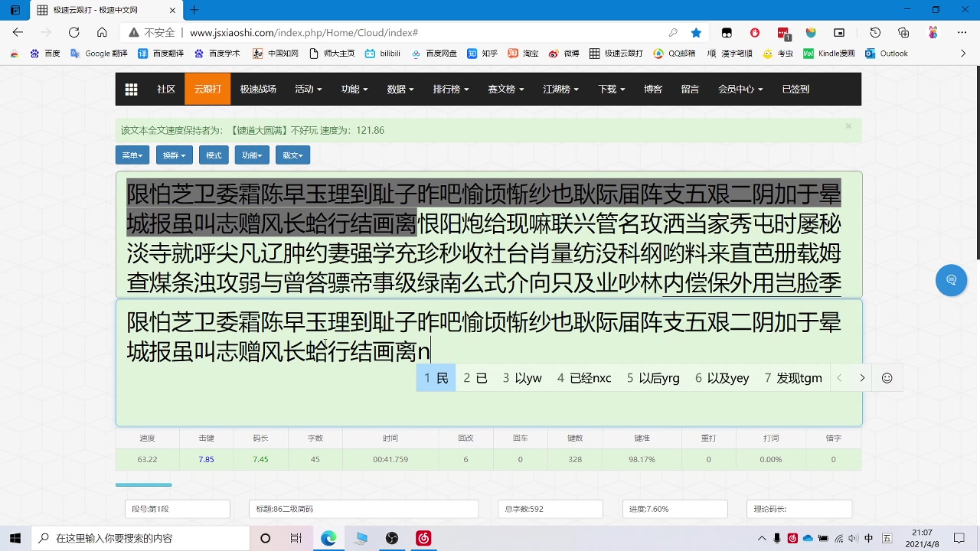
Task: Open the collections icon in toolbar
Action: (x=903, y=32)
